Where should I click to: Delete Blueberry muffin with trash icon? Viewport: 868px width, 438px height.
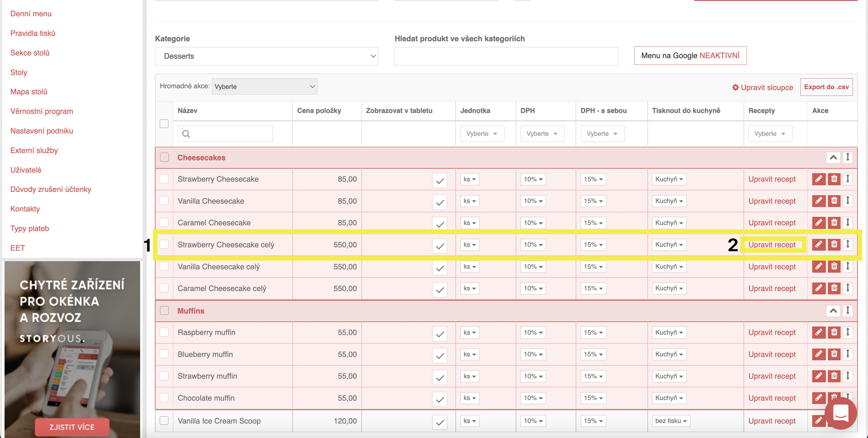point(834,354)
